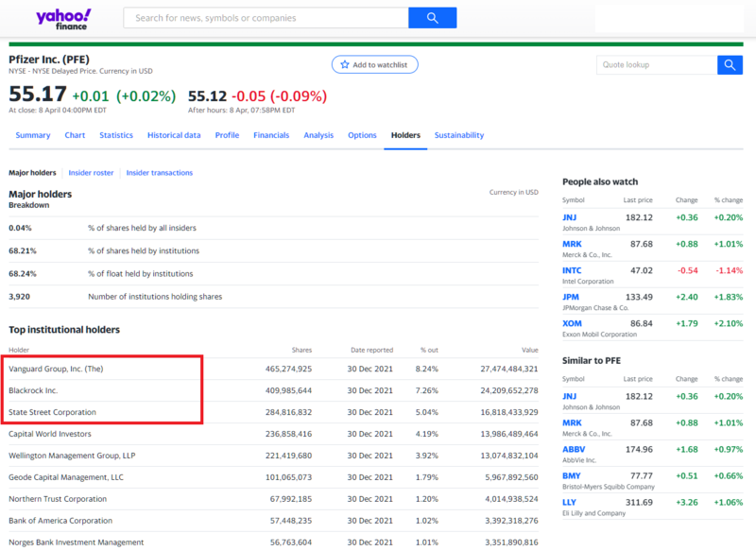Select the Summary tab
The height and width of the screenshot is (551, 756).
coord(33,135)
